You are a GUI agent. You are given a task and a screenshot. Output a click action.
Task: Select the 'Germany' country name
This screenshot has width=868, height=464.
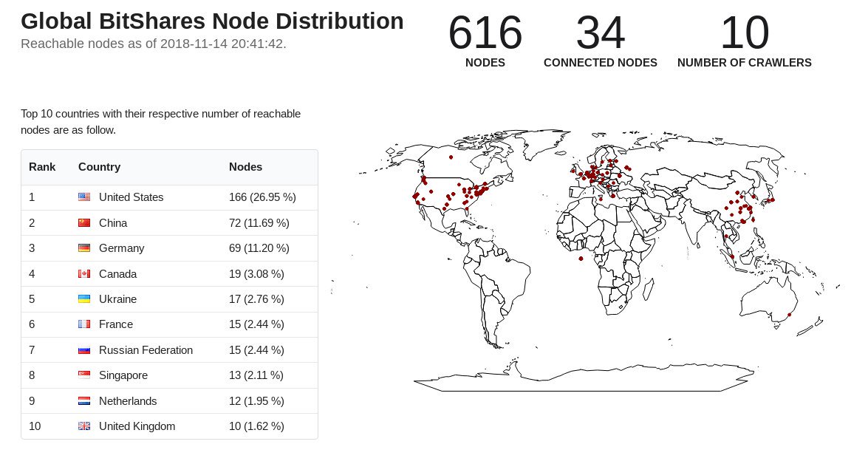[122, 248]
